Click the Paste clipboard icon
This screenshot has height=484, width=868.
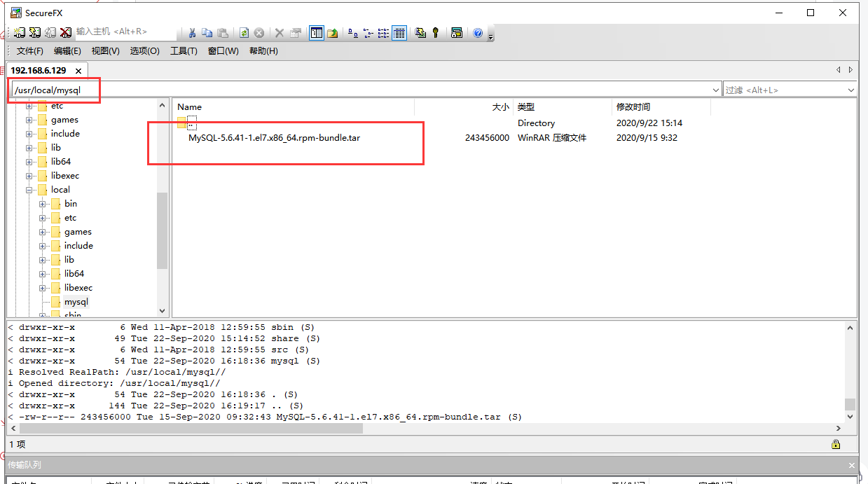tap(223, 32)
